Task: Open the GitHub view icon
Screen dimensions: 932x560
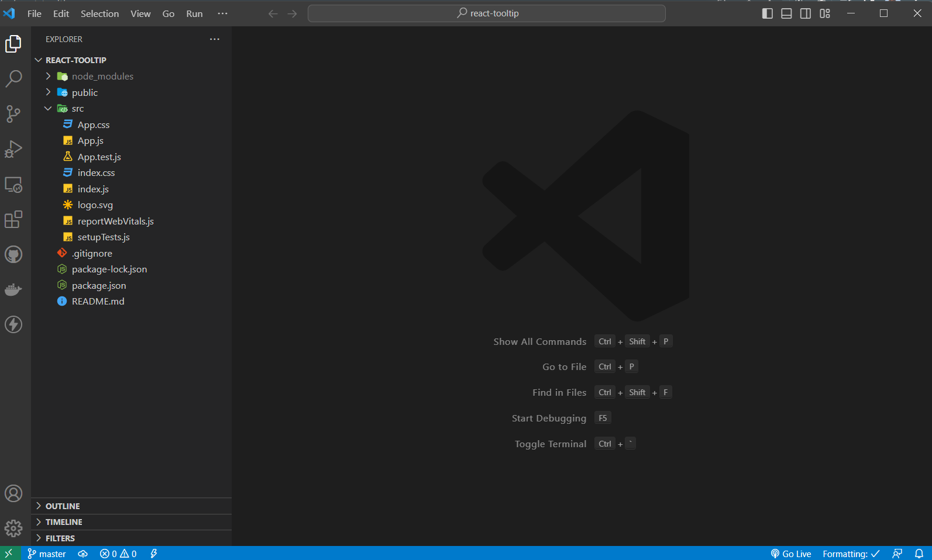Action: [x=13, y=254]
